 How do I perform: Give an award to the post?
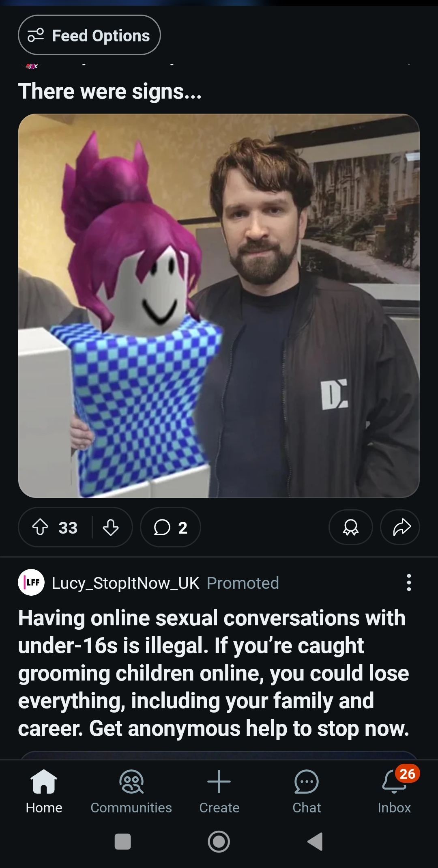(x=351, y=528)
